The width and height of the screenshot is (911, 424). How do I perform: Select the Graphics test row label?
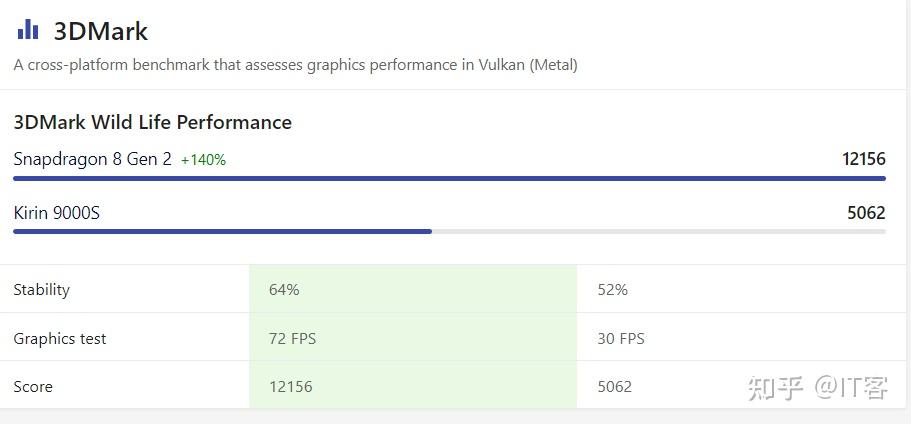click(59, 339)
